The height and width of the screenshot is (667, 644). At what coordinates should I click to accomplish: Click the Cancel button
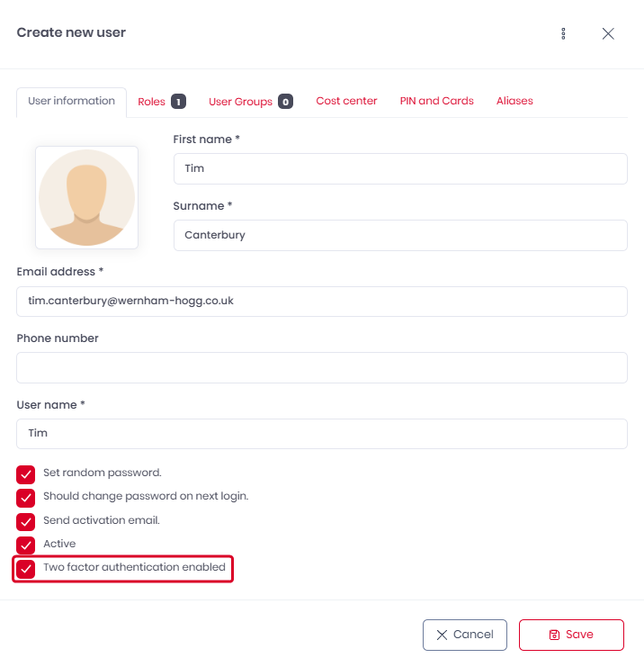point(464,635)
